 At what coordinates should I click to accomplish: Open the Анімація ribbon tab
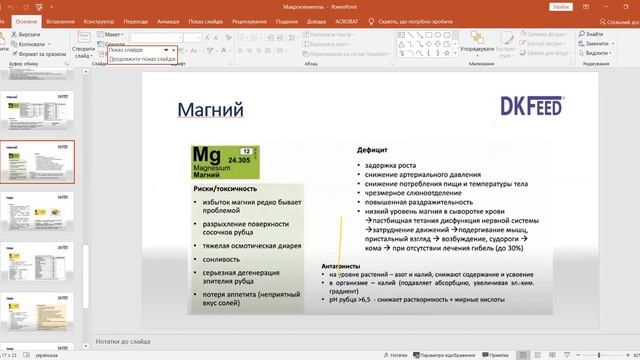pos(168,22)
